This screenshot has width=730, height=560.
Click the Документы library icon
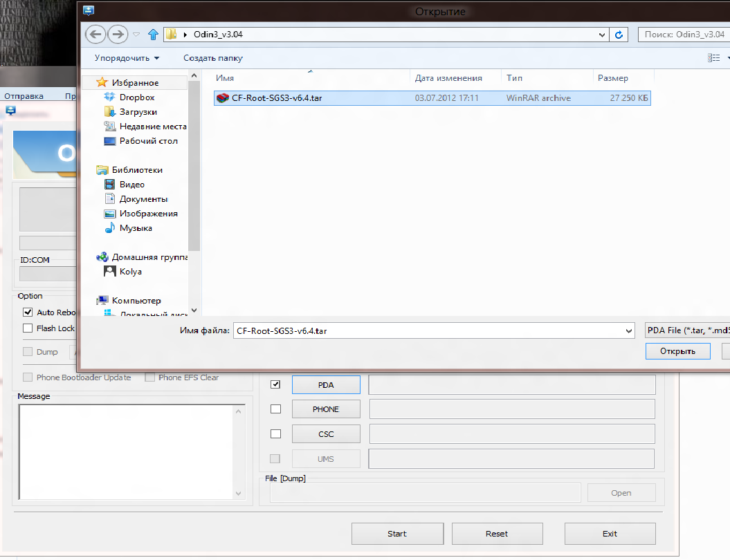coord(109,198)
